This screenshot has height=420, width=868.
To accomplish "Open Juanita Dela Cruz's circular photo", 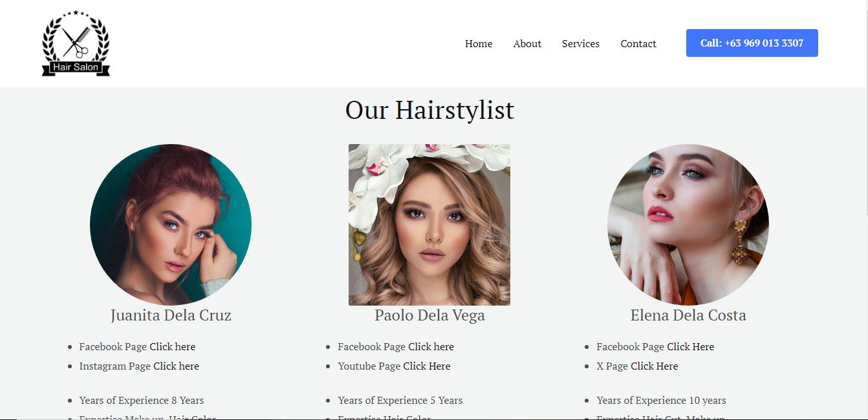I will point(171,225).
